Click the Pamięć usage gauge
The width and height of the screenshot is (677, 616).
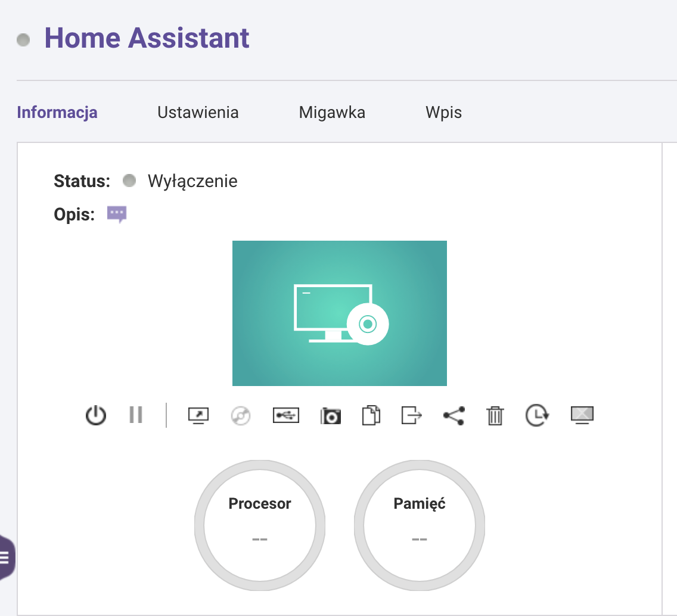point(419,525)
